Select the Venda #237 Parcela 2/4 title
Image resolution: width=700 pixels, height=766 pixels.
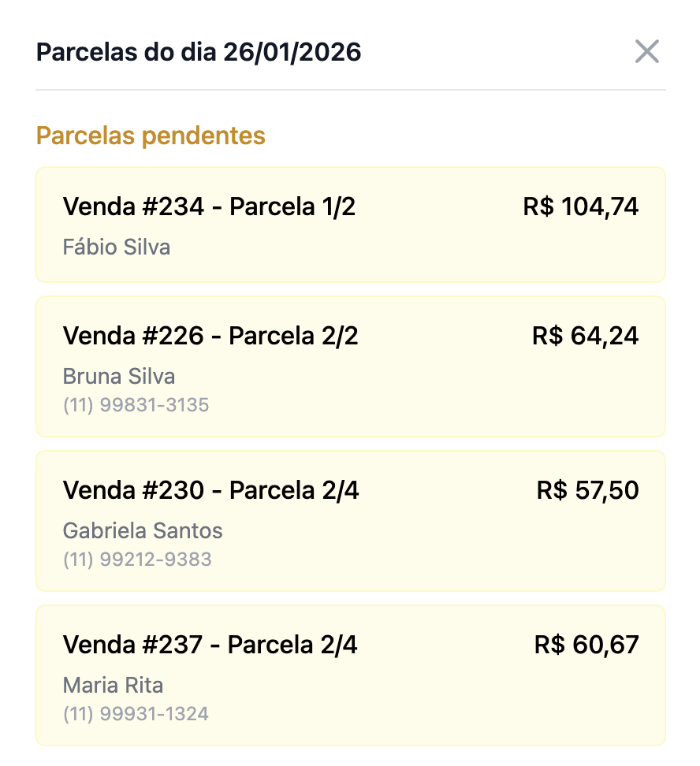point(210,645)
